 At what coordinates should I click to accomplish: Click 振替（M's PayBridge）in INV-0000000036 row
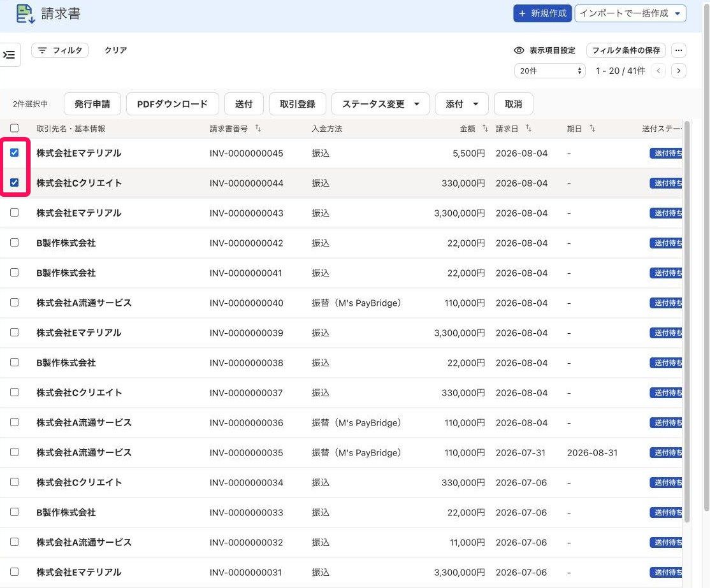(x=357, y=423)
